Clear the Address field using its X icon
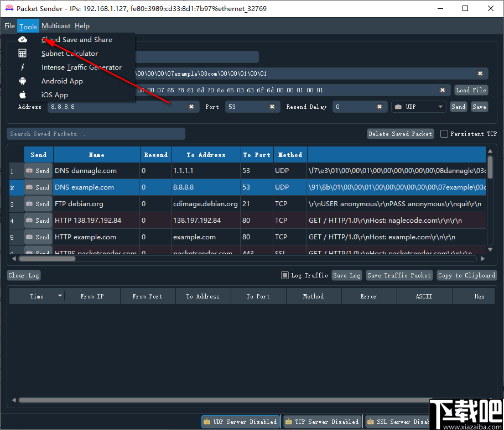 tap(191, 107)
